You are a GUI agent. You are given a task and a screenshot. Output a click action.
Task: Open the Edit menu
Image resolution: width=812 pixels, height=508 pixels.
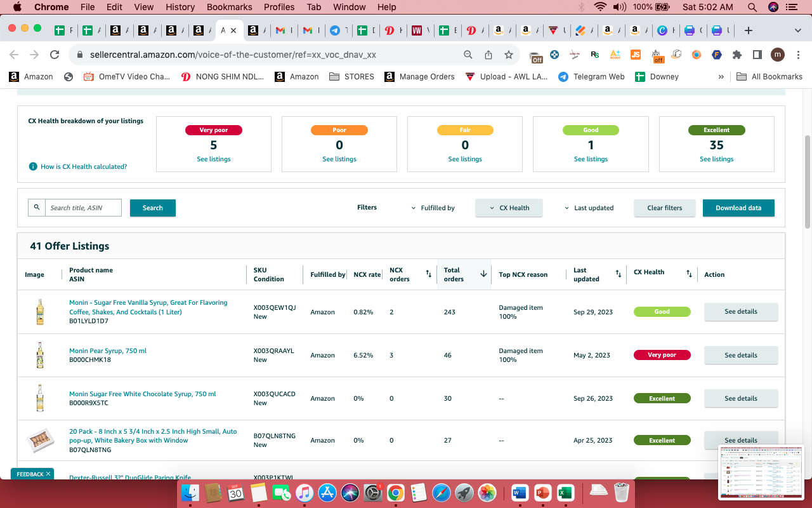pyautogui.click(x=114, y=7)
